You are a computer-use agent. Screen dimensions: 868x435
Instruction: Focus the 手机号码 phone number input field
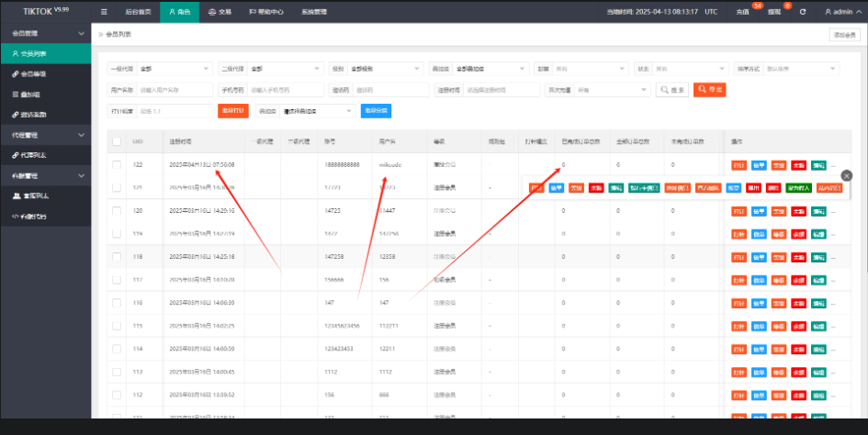[x=285, y=90]
